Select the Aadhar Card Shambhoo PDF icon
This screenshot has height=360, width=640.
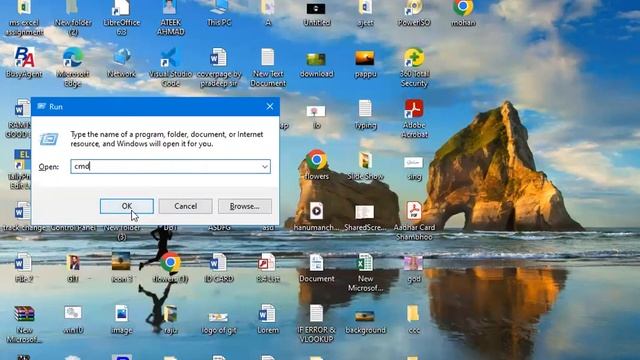(414, 220)
